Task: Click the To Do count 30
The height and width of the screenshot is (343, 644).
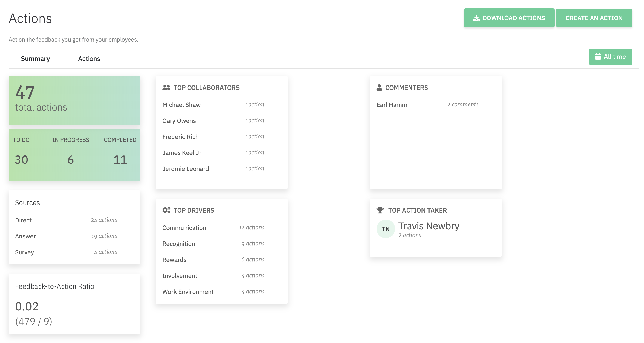Action: pos(21,160)
